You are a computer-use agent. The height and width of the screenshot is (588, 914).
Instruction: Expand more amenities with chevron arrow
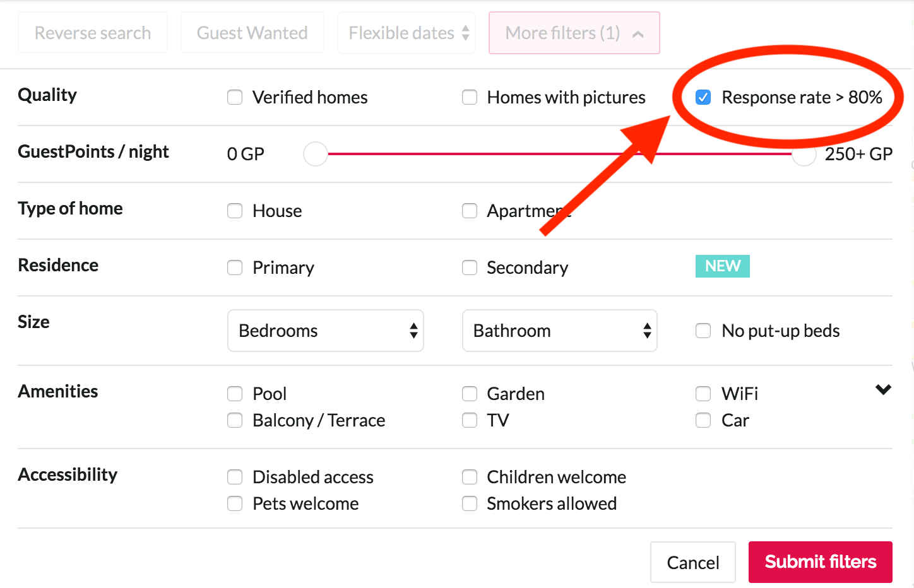(883, 390)
